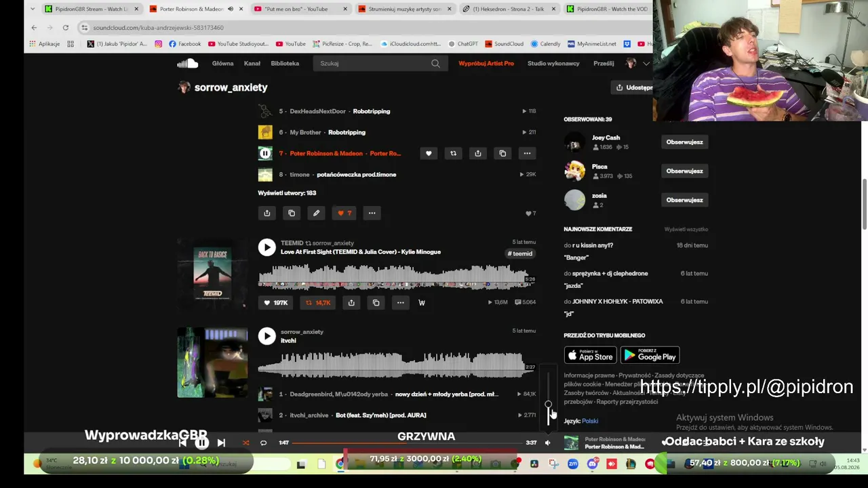This screenshot has width=868, height=488.
Task: Reload the page with browser refresh button
Action: [x=66, y=28]
